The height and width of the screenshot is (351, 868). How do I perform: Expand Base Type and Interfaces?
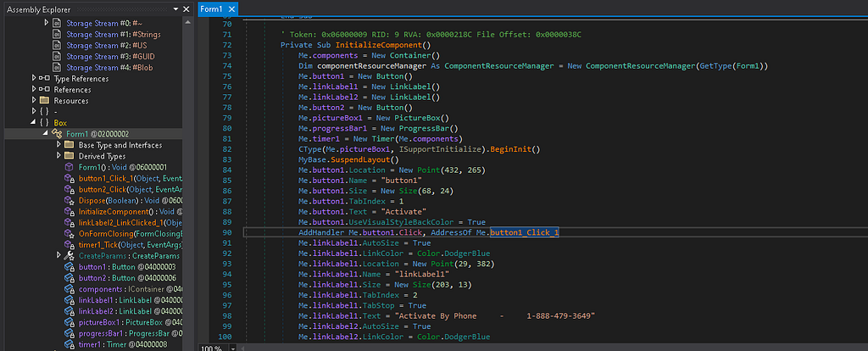tap(58, 145)
